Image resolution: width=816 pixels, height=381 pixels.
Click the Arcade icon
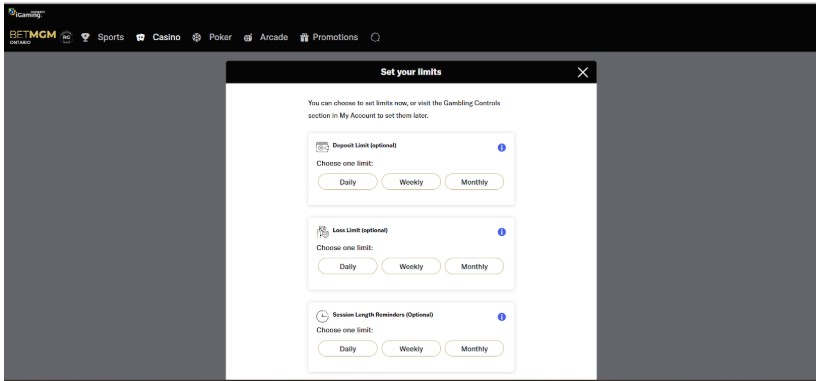248,37
